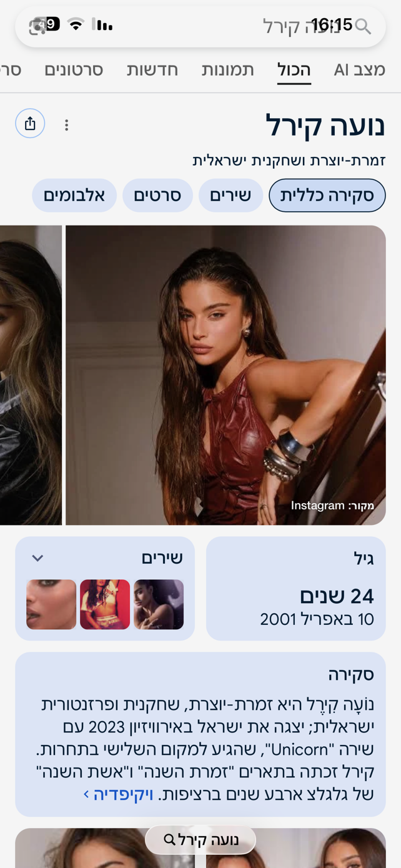Image resolution: width=401 pixels, height=868 pixels.
Task: Expand the שירים card chevron
Action: 37,558
